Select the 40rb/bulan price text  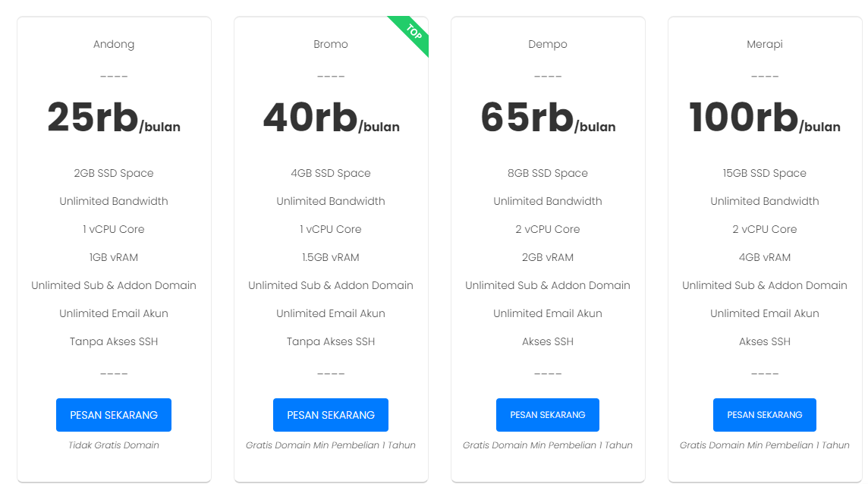point(331,118)
